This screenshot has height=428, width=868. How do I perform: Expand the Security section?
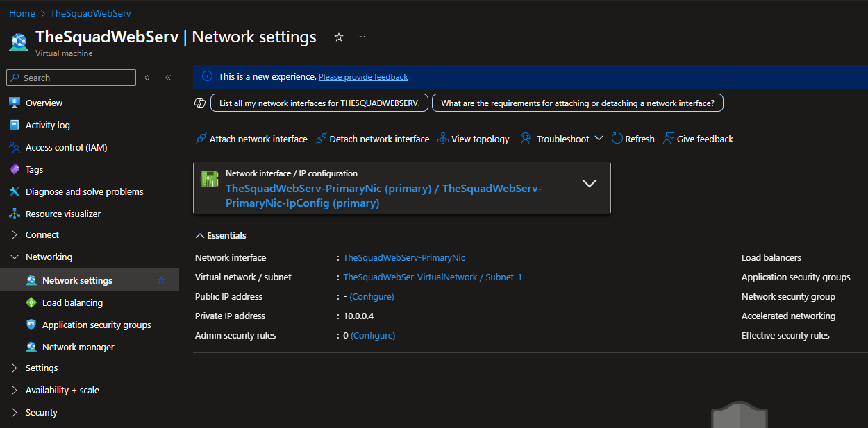15,413
